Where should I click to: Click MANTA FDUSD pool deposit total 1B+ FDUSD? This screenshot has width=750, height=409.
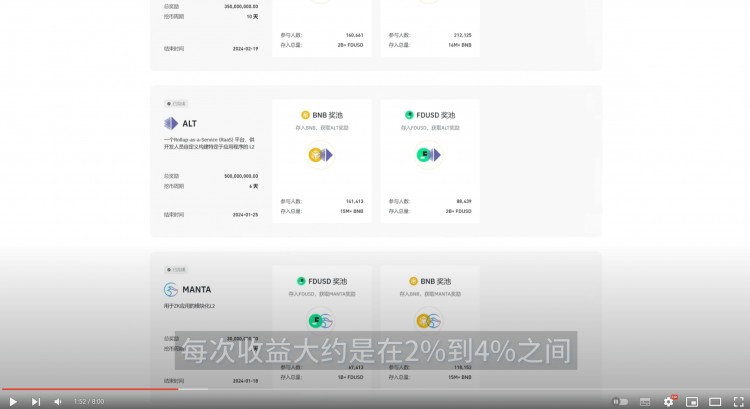point(351,377)
